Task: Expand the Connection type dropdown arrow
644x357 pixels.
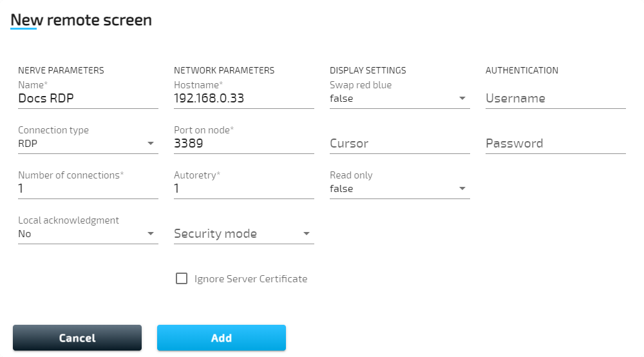Action: pos(151,144)
